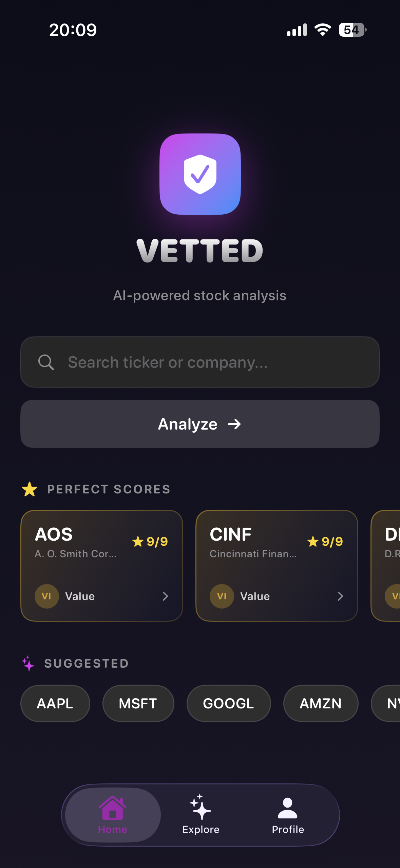400x868 pixels.
Task: Choose the GOOGL suggested ticker chip
Action: (x=228, y=703)
